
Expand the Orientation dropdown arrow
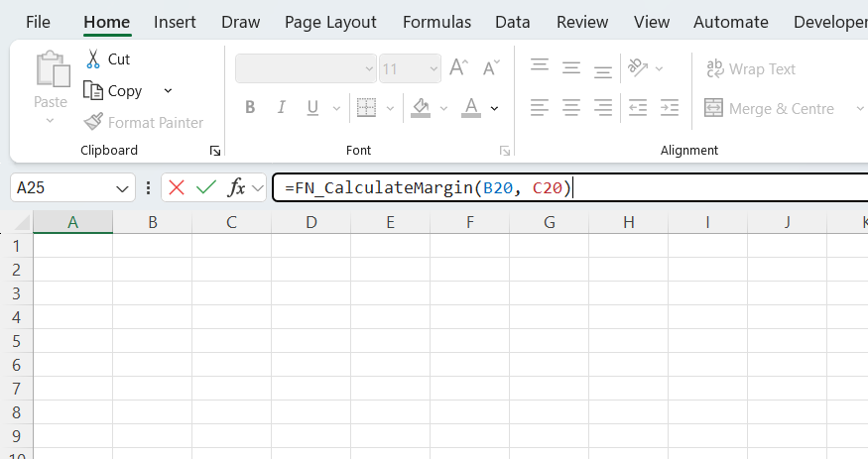pos(659,69)
